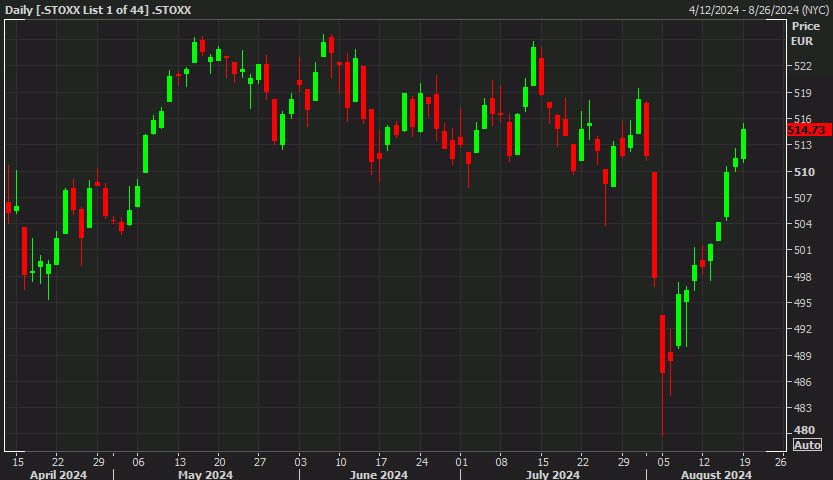Screen dimensions: 833x480
Task: Select the 507 price axis level
Action: [x=802, y=198]
